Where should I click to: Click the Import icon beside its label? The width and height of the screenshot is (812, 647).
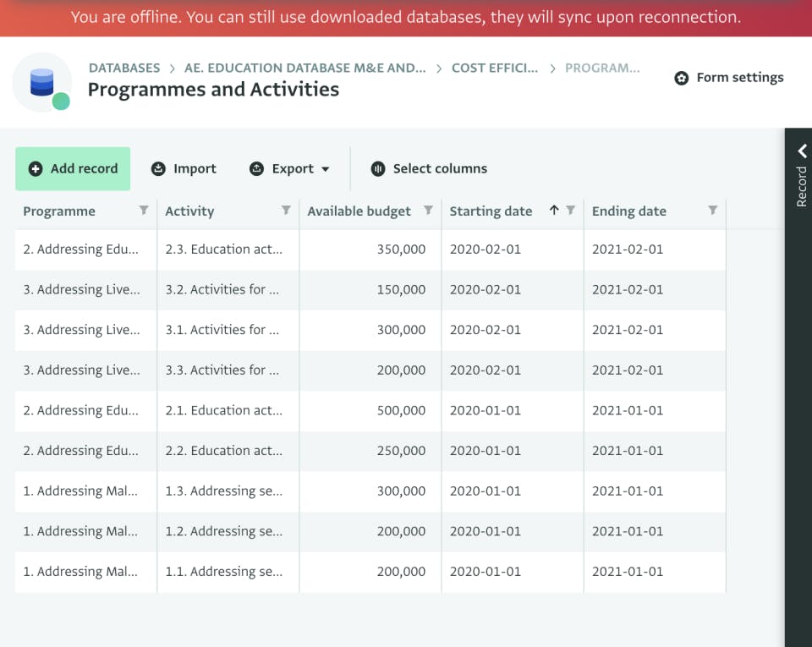point(158,168)
